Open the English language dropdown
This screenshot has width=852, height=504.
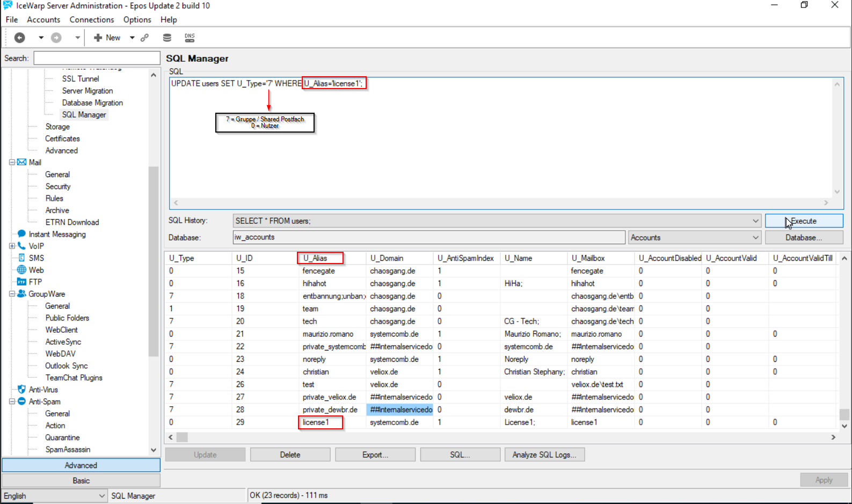coord(101,496)
